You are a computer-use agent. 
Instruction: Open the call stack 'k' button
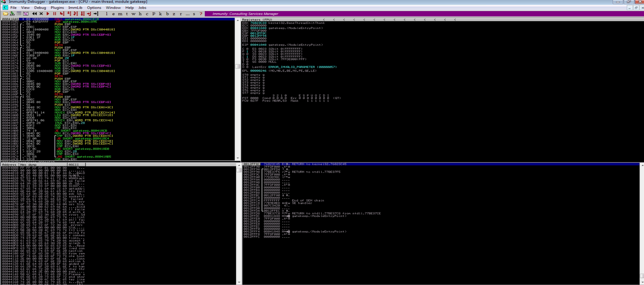[161, 14]
